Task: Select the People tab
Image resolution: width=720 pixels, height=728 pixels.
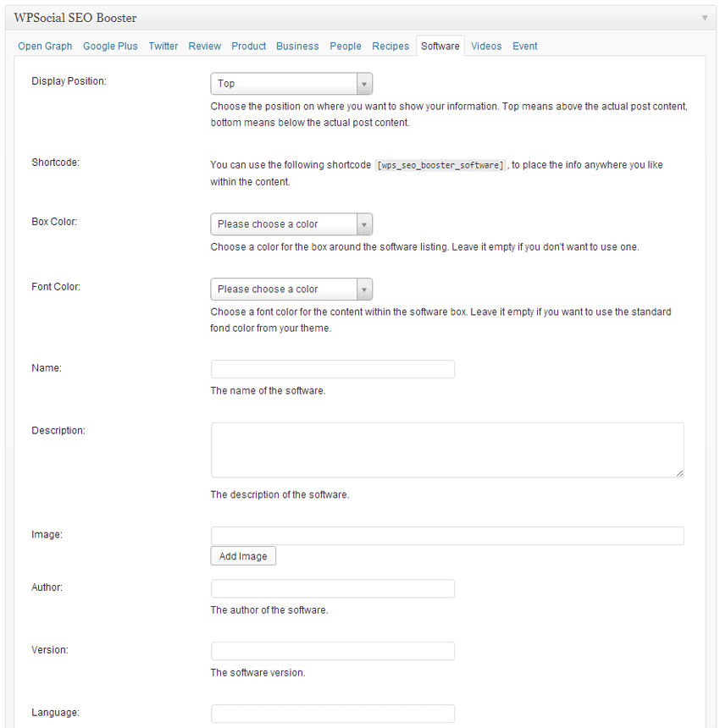Action: point(346,47)
